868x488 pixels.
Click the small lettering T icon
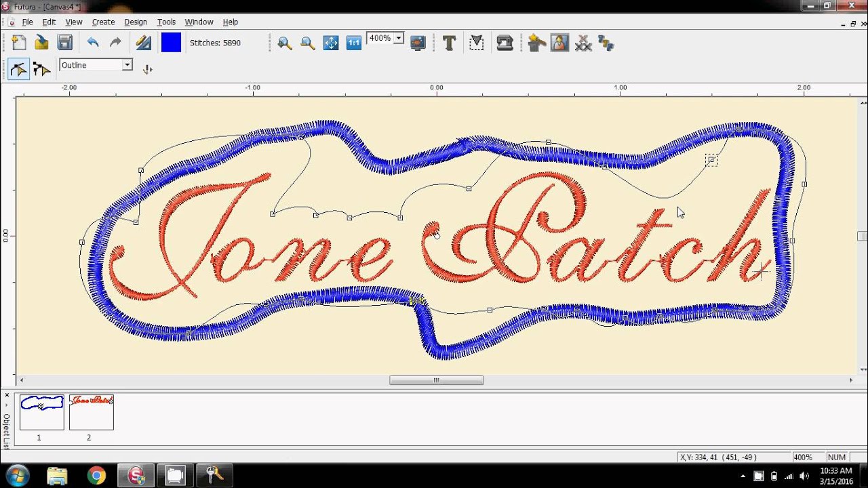(x=606, y=43)
